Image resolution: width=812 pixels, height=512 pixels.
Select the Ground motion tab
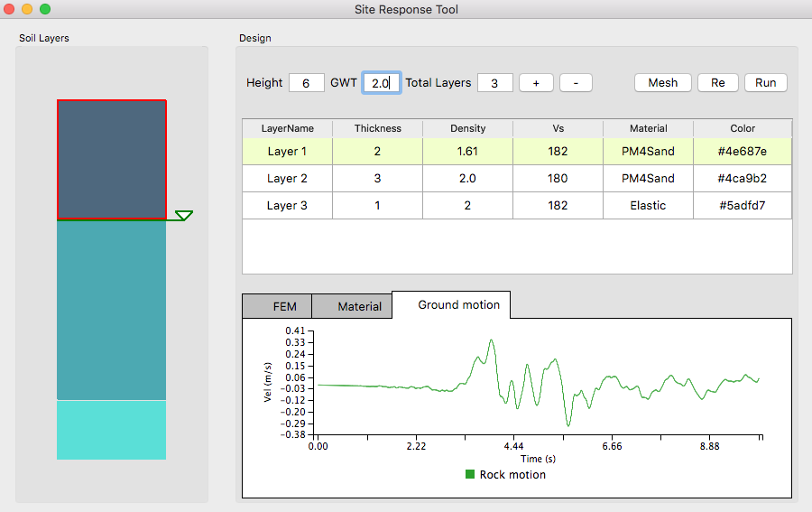click(451, 304)
